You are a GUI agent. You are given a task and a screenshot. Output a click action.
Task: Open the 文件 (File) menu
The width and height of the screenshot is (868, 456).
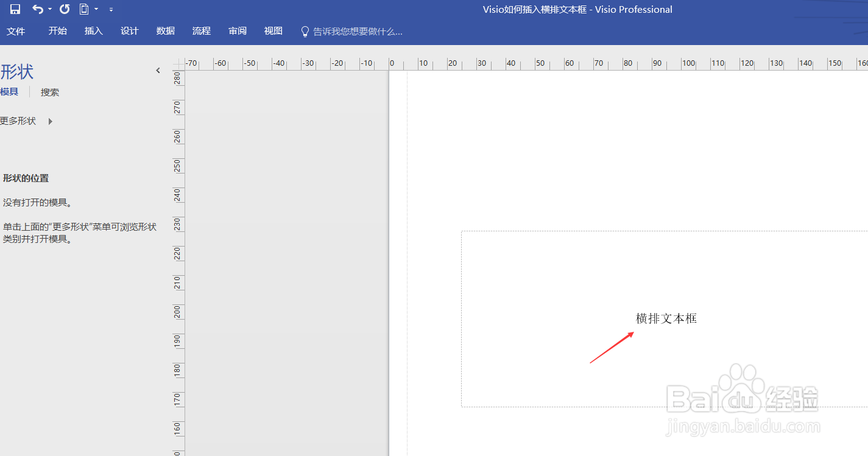16,31
